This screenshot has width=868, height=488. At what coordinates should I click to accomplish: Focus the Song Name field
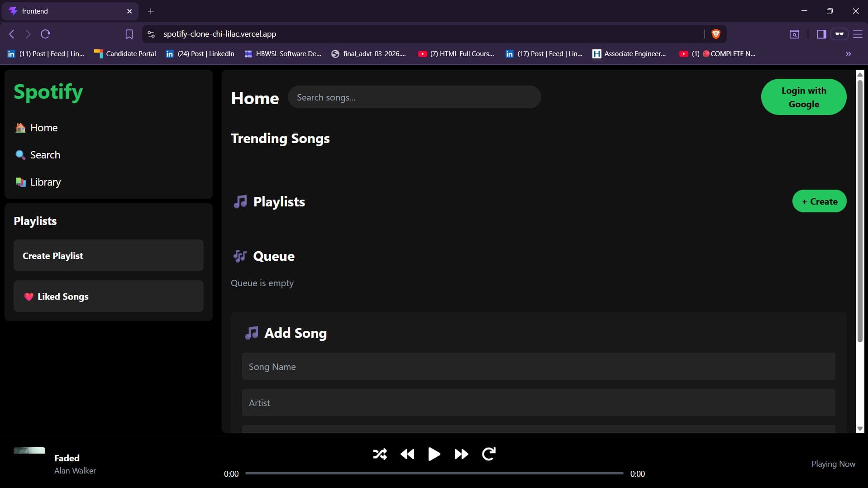tap(539, 366)
